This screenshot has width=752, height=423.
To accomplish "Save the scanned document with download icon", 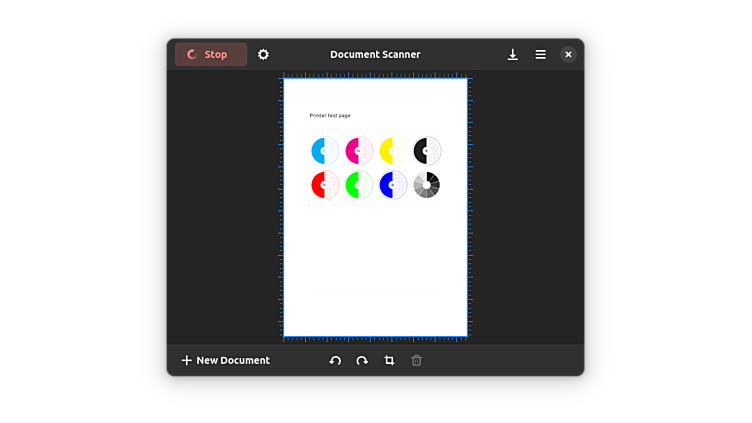I will tap(513, 54).
